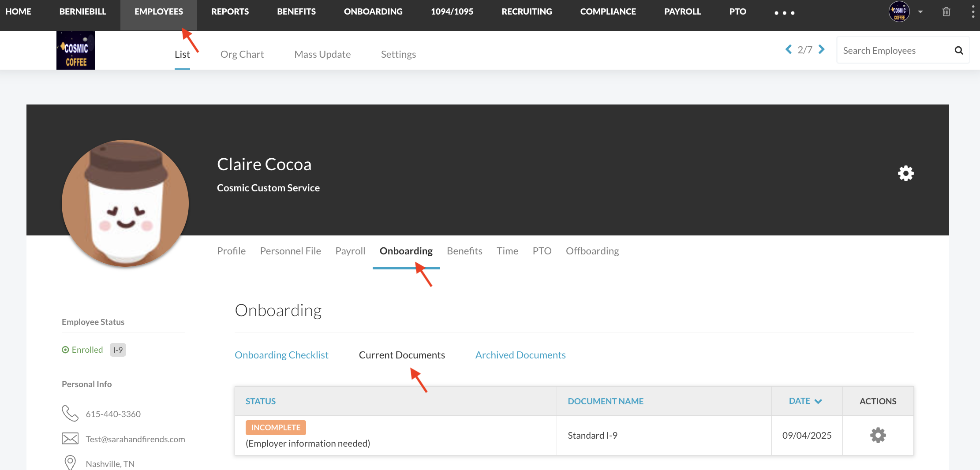Sort by the DATE column chevron

(x=818, y=401)
